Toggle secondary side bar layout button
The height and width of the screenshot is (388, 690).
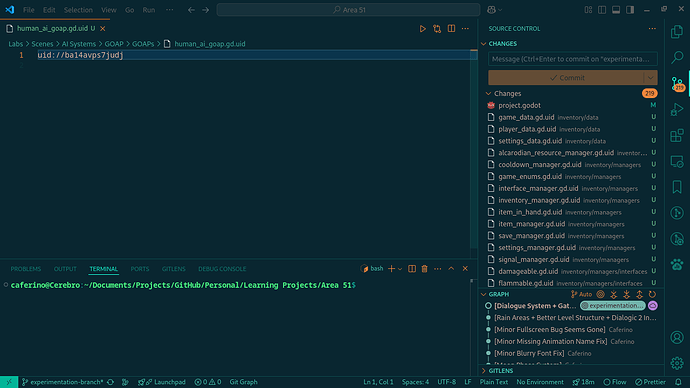pos(630,10)
